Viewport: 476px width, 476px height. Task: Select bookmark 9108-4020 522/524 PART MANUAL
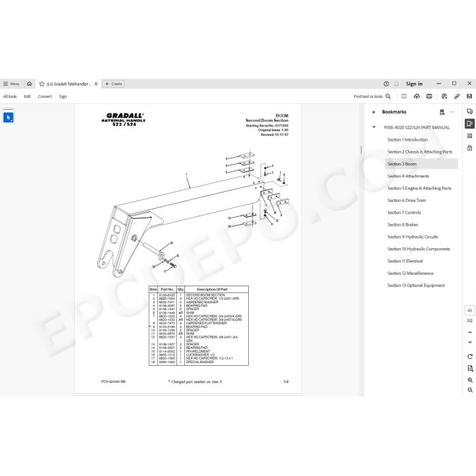pos(416,128)
